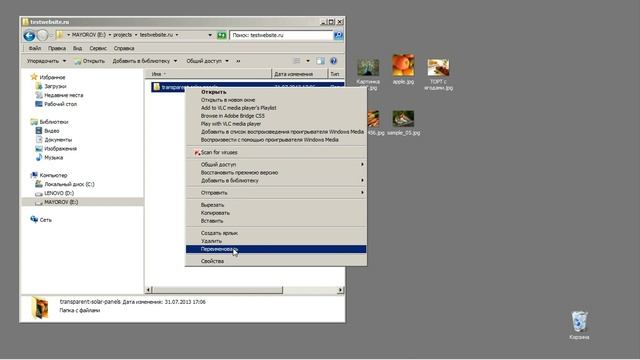Screen dimensions: 640x360
Task: Click the search magnifier icon
Action: tap(338, 35)
